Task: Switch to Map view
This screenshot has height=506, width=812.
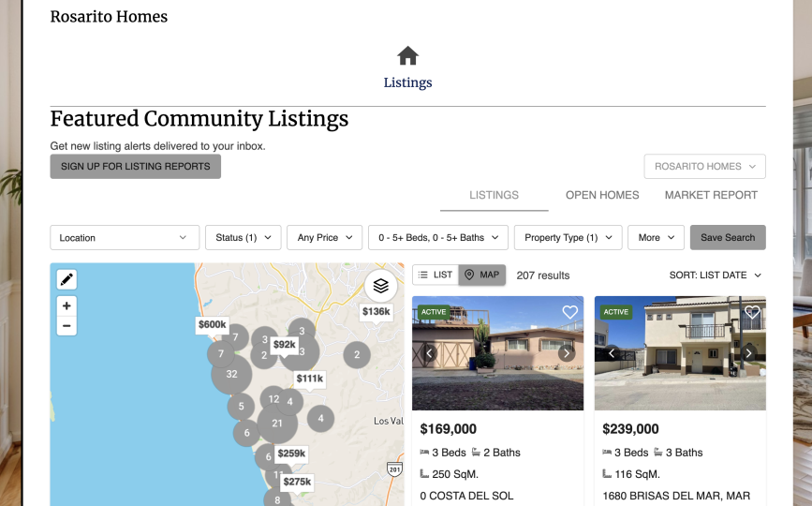Action: (x=482, y=275)
